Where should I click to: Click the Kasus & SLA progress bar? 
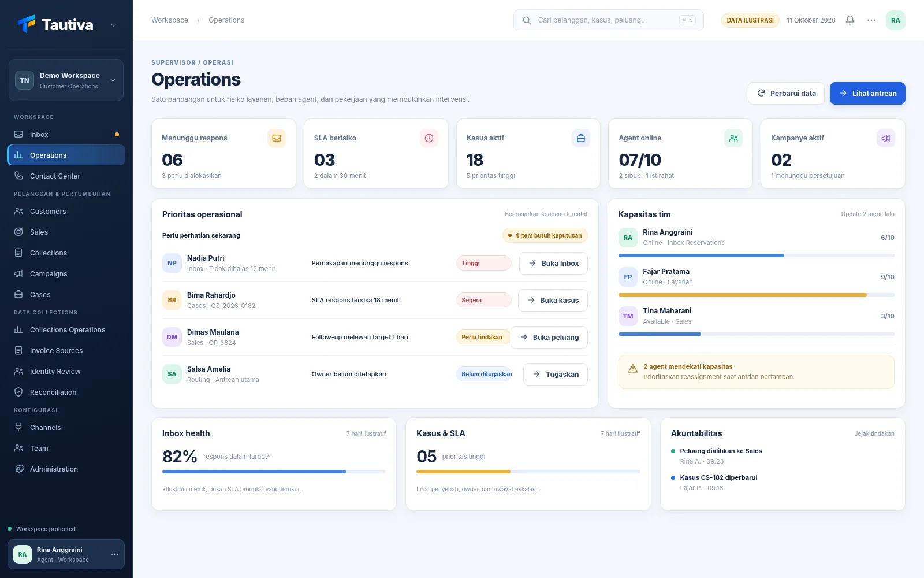(x=528, y=472)
